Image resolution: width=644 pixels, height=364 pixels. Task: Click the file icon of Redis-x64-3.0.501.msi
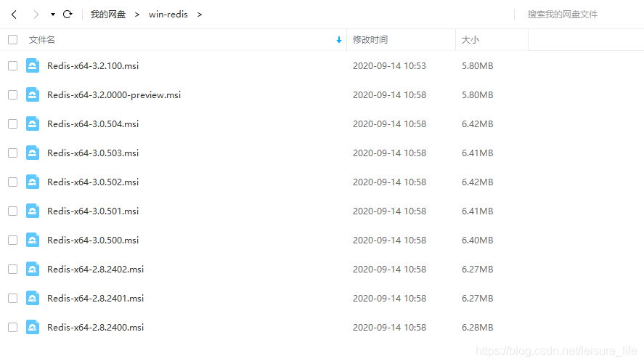[33, 211]
